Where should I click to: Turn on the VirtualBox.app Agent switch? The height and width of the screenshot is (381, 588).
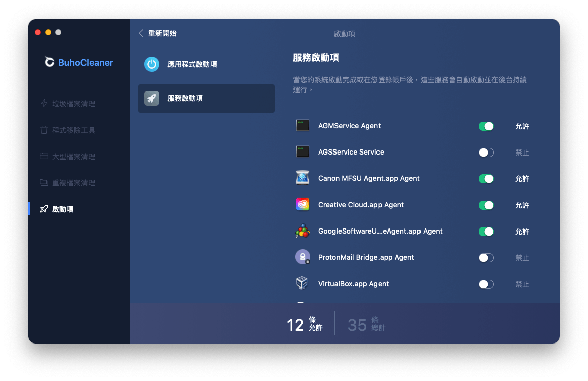486,284
